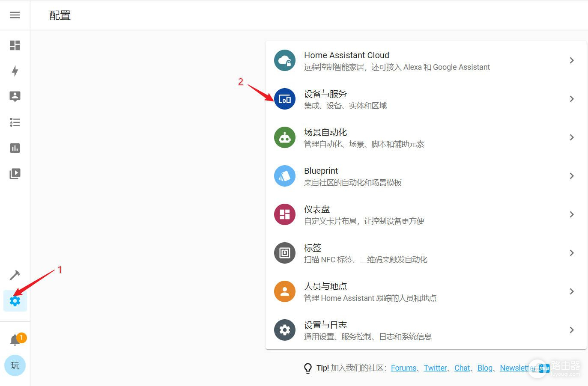588x386 pixels.
Task: Click the Tip lightbulb icon
Action: [308, 368]
